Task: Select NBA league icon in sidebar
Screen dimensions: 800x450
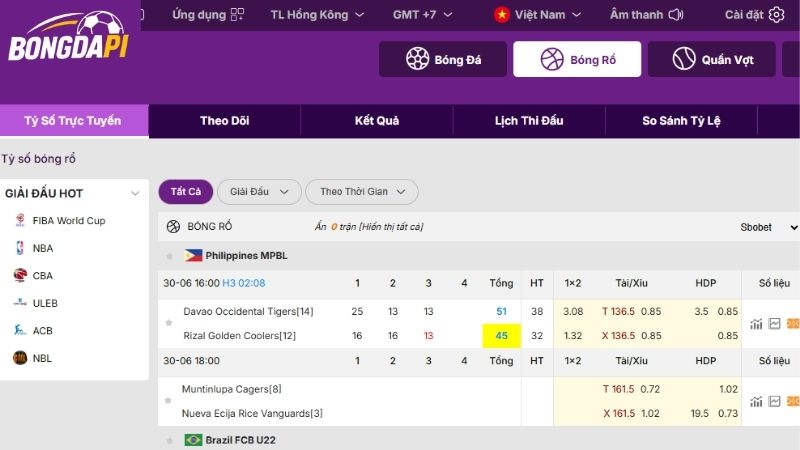Action: [20, 248]
